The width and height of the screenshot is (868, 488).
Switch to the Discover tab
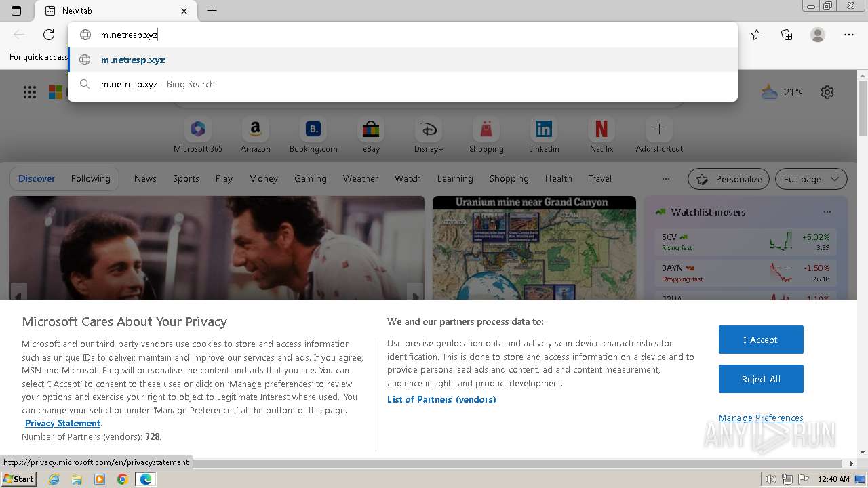pos(37,178)
